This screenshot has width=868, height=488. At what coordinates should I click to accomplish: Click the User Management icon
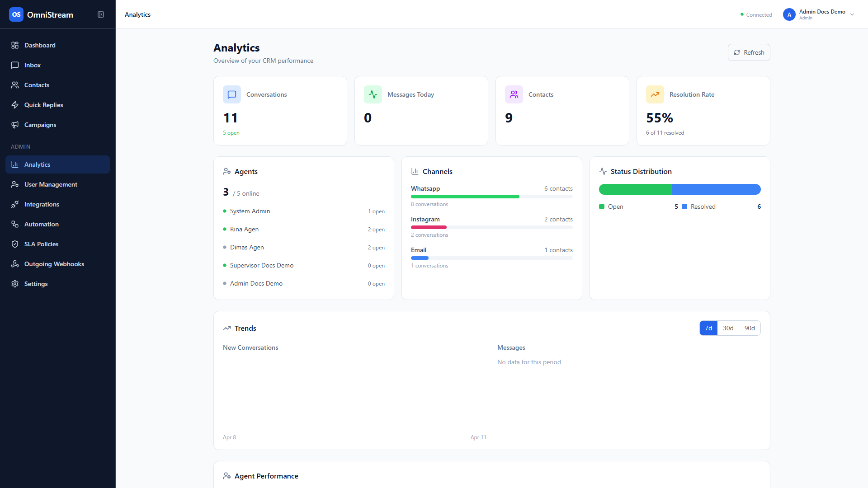(15, 184)
